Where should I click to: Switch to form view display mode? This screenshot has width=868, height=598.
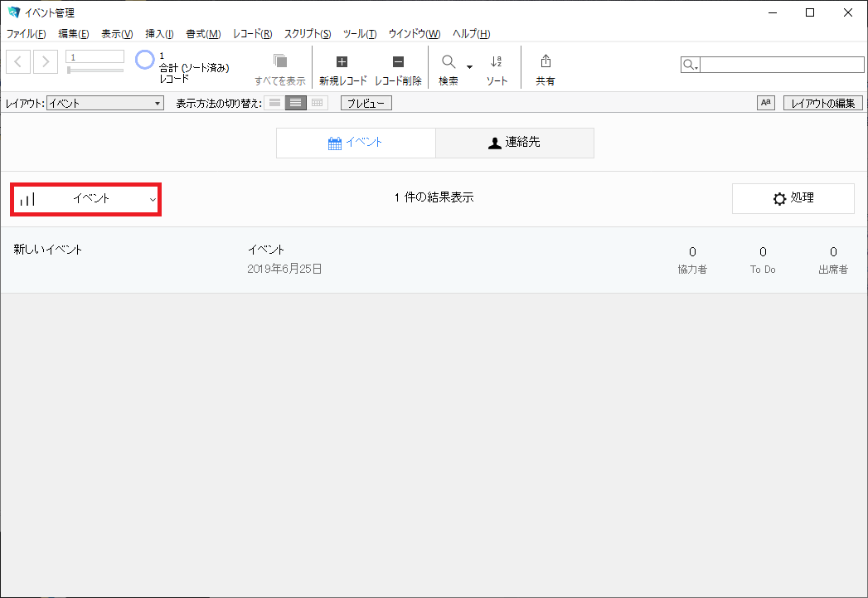pos(274,102)
